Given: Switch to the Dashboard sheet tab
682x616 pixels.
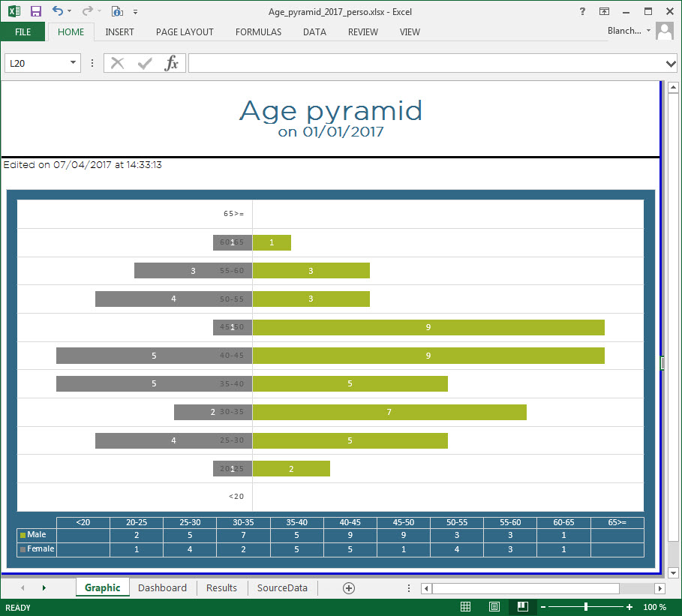Looking at the screenshot, I should pyautogui.click(x=162, y=588).
